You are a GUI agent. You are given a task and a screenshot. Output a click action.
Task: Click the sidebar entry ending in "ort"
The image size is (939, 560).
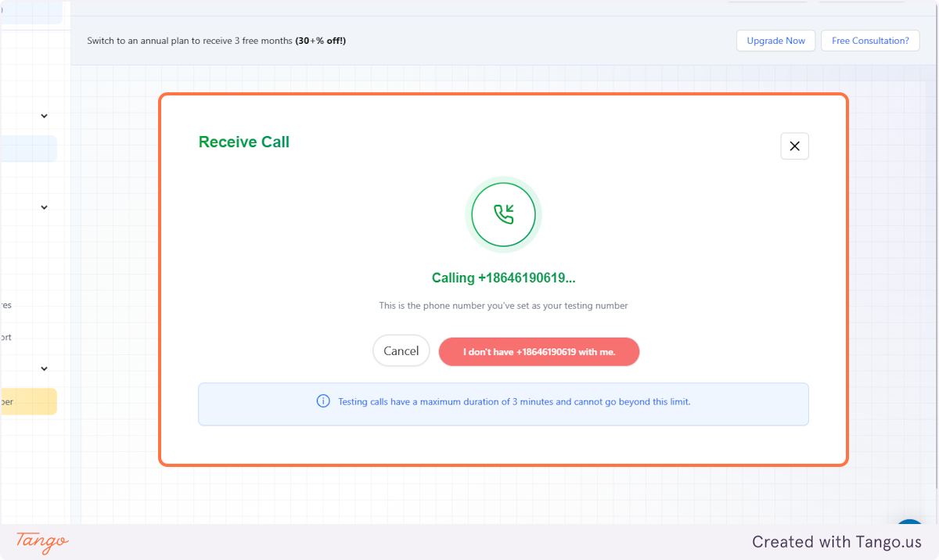6,336
